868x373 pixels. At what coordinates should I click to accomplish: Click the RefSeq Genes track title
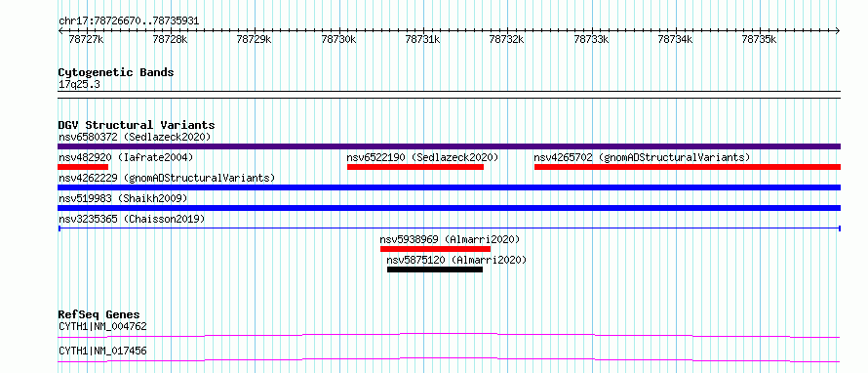point(99,314)
